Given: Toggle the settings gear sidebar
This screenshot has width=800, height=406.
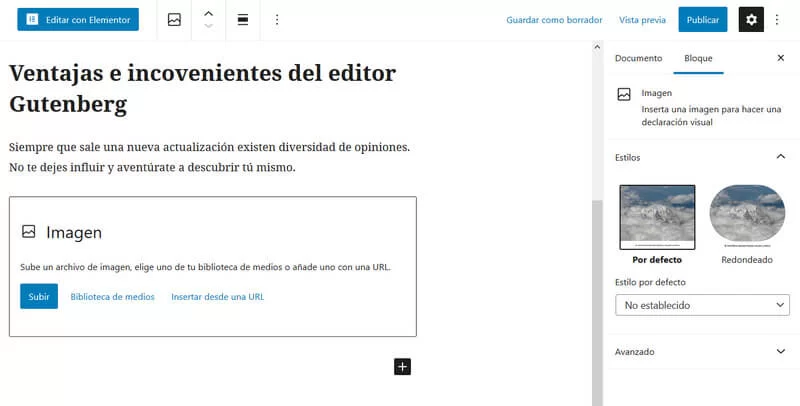Looking at the screenshot, I should pyautogui.click(x=751, y=20).
